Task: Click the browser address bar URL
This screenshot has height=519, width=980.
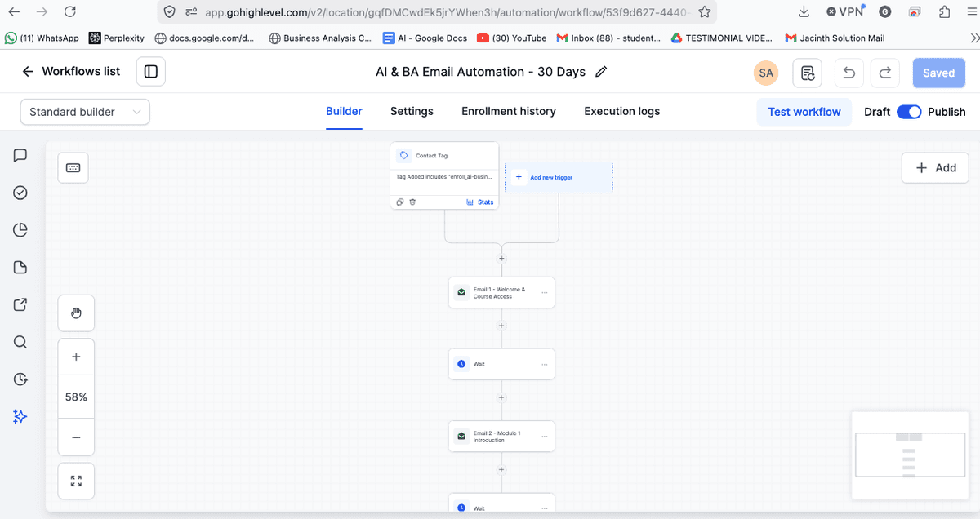Action: (x=447, y=12)
